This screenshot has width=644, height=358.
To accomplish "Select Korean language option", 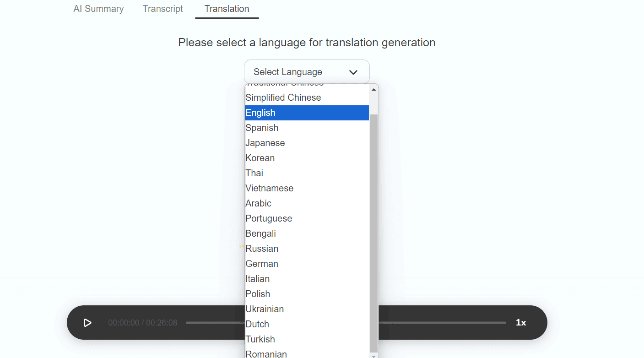I will coord(260,158).
